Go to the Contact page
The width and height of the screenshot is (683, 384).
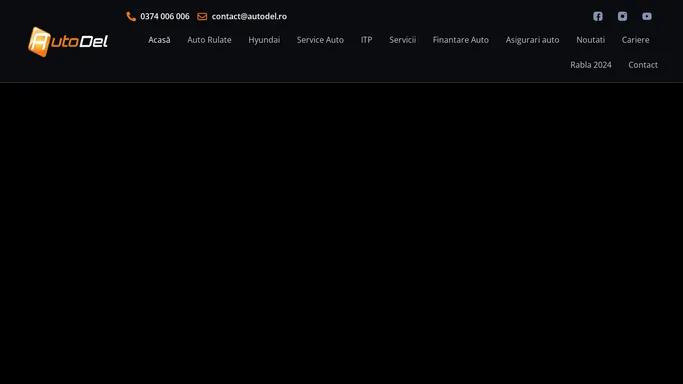(643, 65)
